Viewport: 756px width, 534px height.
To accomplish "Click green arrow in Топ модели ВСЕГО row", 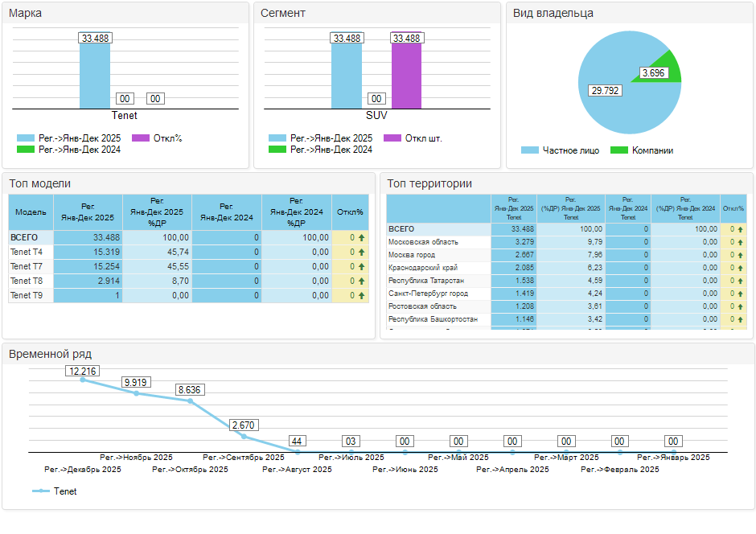I will point(361,238).
